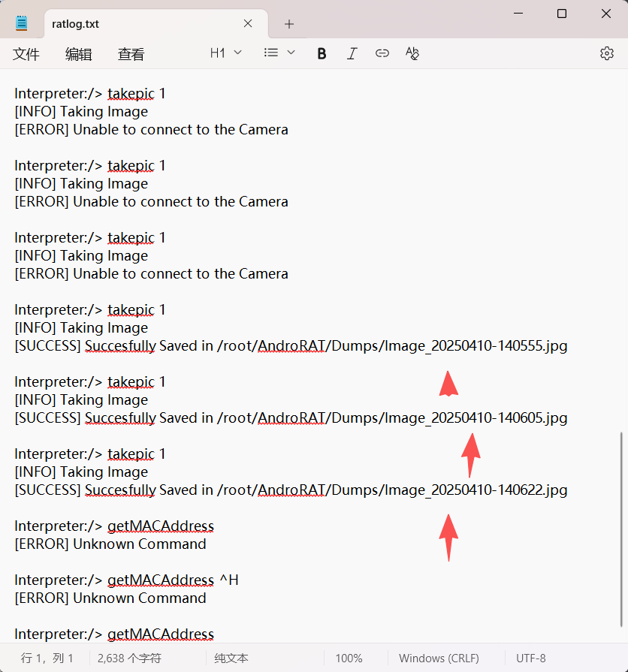The width and height of the screenshot is (628, 672).
Task: Click the UTF-8 encoding indicator
Action: [x=531, y=658]
